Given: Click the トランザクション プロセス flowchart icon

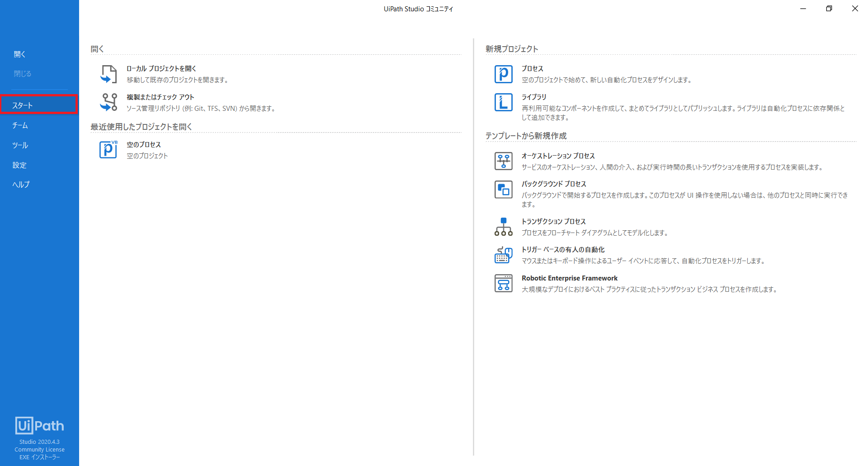Looking at the screenshot, I should coord(503,227).
